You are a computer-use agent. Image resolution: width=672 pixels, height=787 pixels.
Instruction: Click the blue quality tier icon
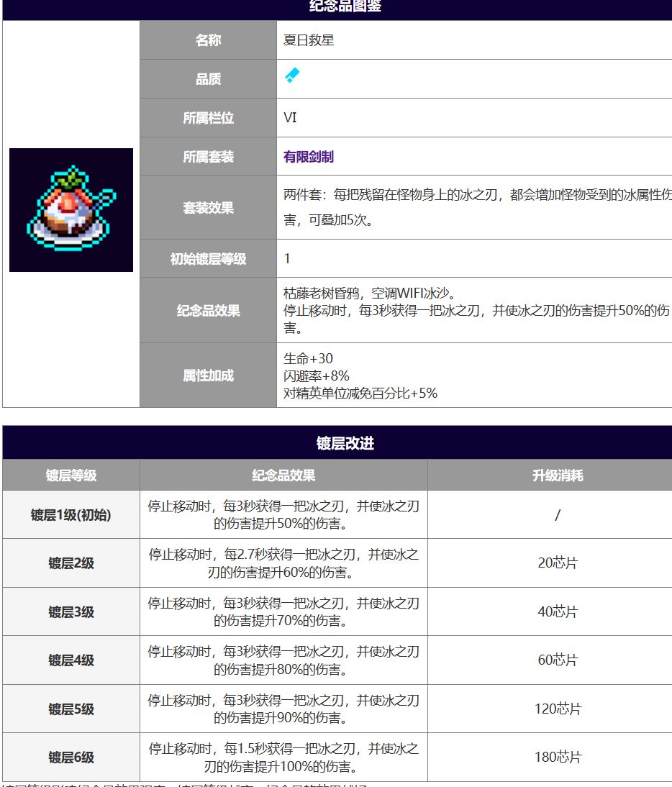pos(291,76)
